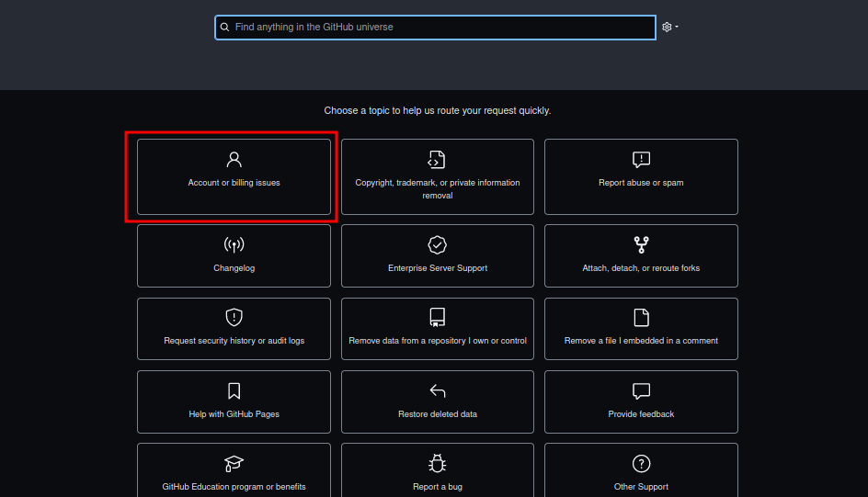The width and height of the screenshot is (868, 497).
Task: Focus the Find anything in the GitHub universe field
Action: pos(435,27)
